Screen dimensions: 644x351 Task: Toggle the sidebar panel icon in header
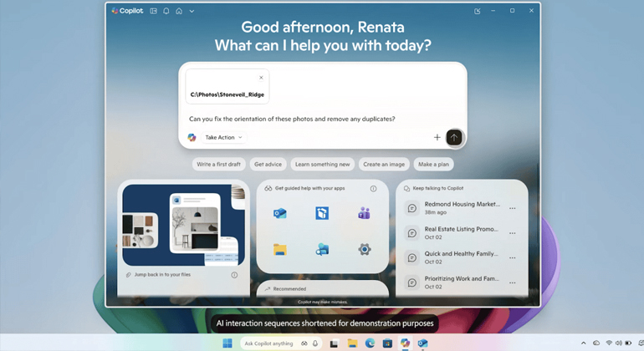pos(153,11)
